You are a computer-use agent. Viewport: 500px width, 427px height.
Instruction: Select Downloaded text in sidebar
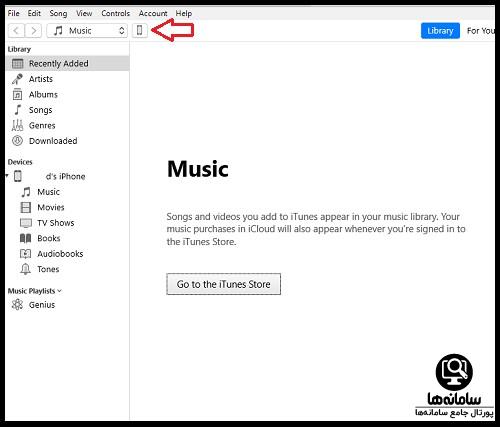53,141
